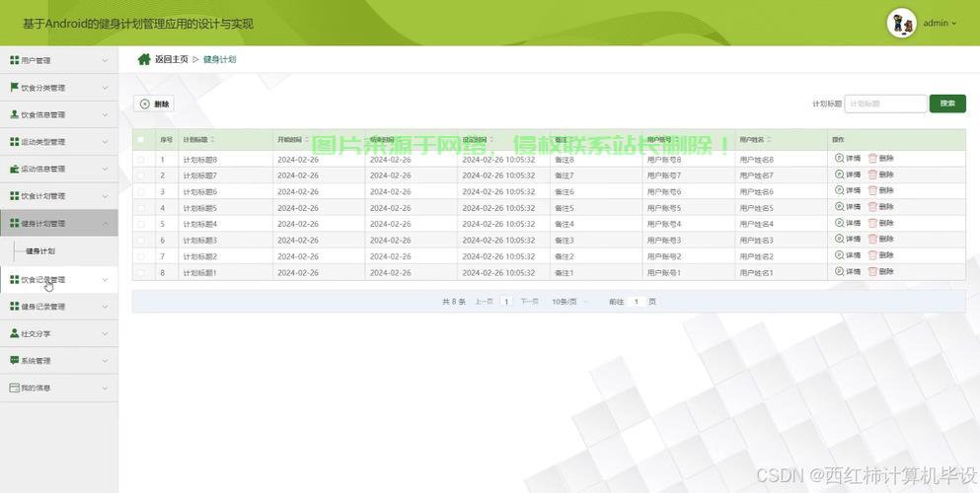Open 详情 for 计划标题6 row
Screen dimensions: 980x493
pyautogui.click(x=848, y=190)
